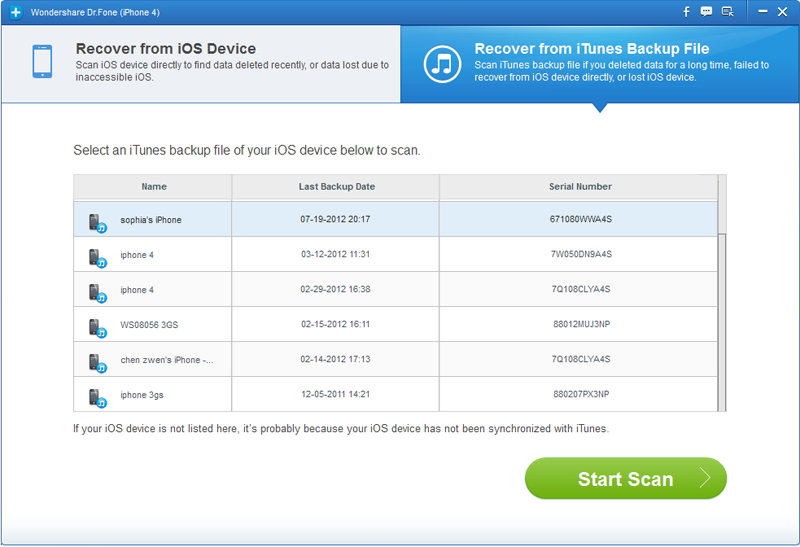The image size is (800, 547).
Task: Switch to Recover from iTunes Backup File tab
Action: coord(600,64)
